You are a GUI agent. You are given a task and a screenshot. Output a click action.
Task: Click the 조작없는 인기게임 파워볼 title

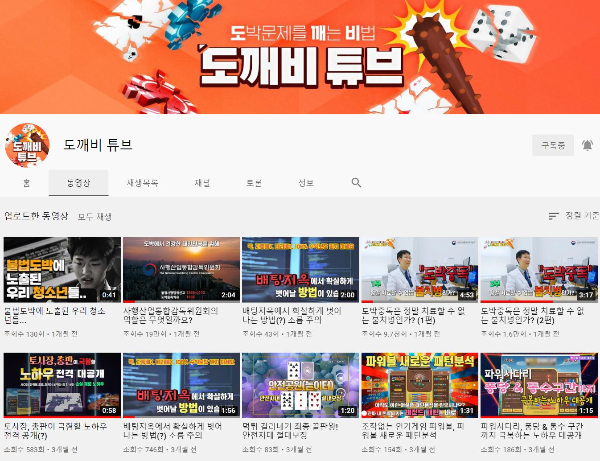tap(413, 431)
